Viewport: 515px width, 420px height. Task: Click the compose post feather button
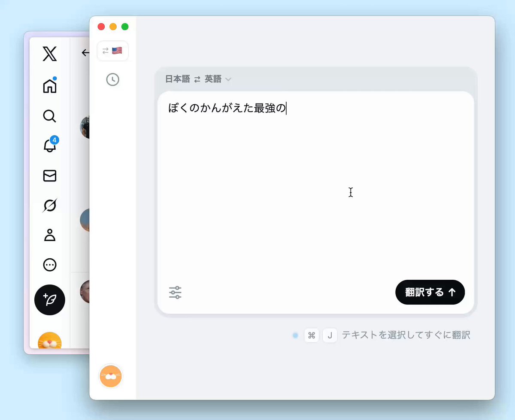click(x=50, y=300)
